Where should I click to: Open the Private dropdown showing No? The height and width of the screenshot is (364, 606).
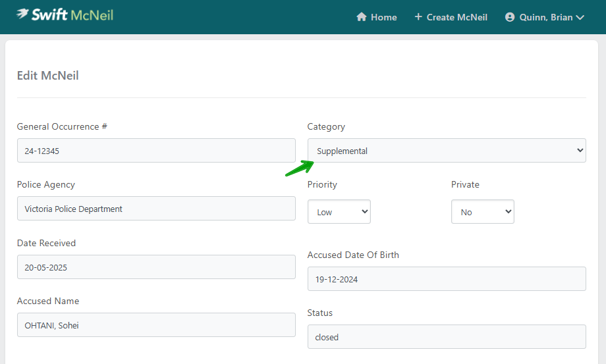coord(483,211)
